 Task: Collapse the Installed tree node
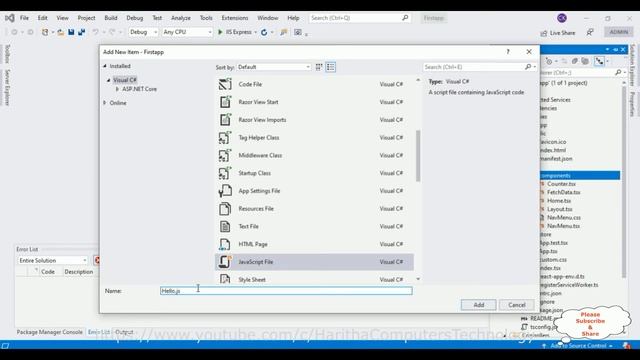click(105, 66)
